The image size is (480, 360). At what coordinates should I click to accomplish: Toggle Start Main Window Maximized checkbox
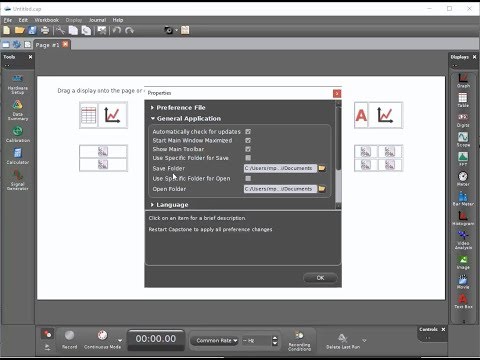pos(248,140)
